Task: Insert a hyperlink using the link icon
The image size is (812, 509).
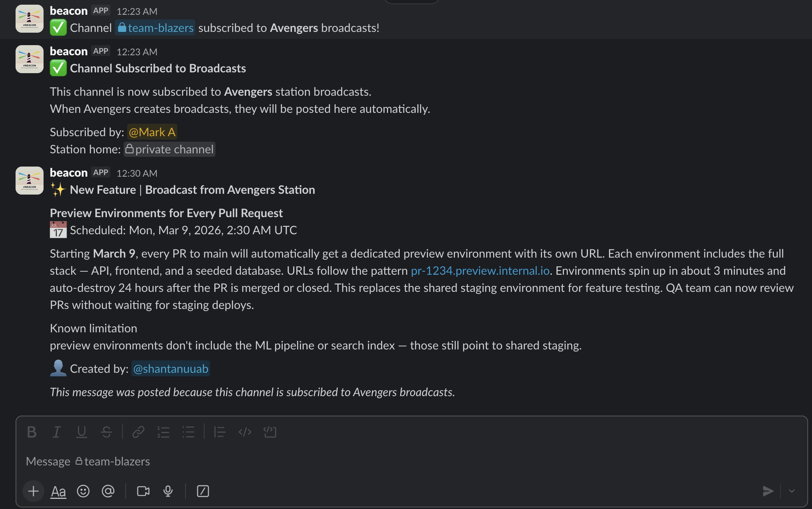Action: coord(138,432)
